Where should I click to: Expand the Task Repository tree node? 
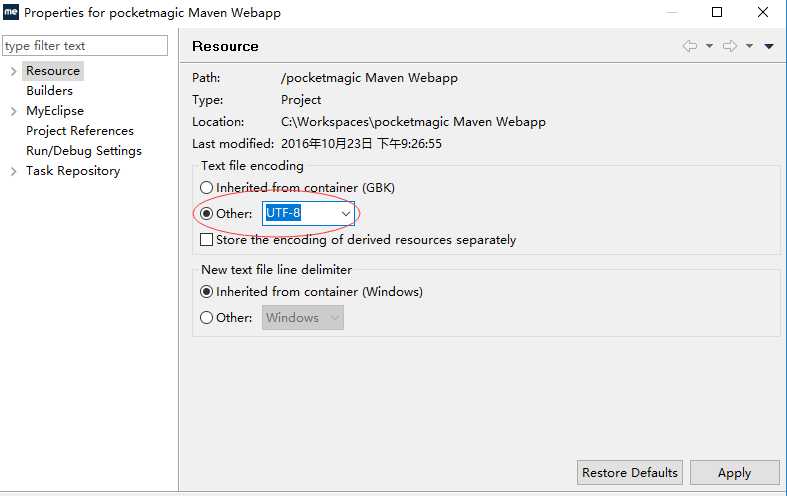14,171
